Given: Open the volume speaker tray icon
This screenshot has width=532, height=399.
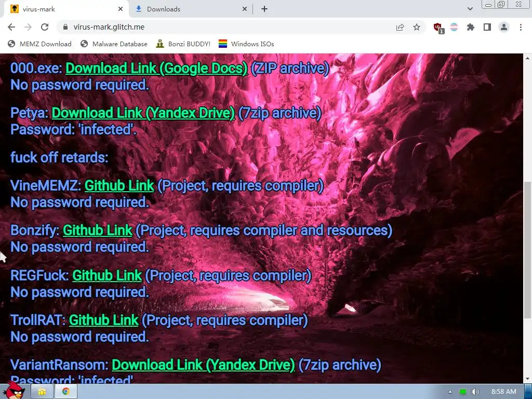Looking at the screenshot, I should click(x=475, y=392).
